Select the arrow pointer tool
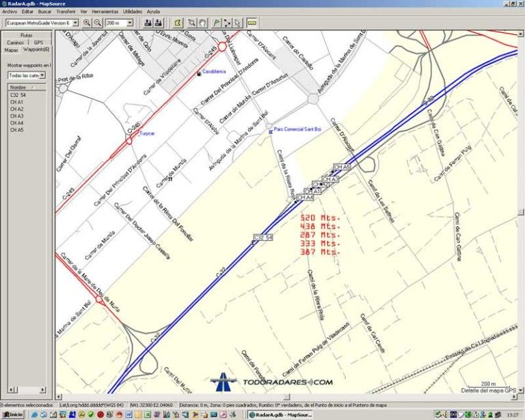Screen dimensions: 525x420 pos(238,23)
